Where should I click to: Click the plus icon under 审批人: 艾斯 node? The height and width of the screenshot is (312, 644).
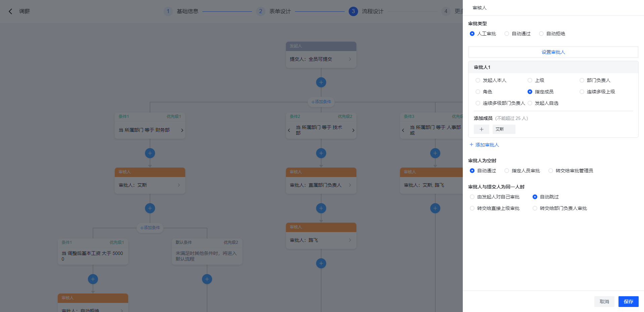150,208
